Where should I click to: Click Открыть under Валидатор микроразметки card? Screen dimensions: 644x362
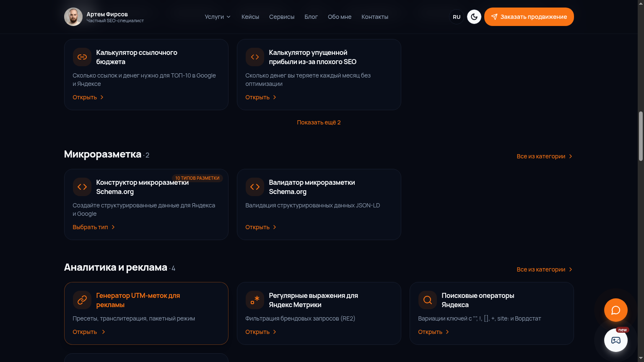pos(261,227)
